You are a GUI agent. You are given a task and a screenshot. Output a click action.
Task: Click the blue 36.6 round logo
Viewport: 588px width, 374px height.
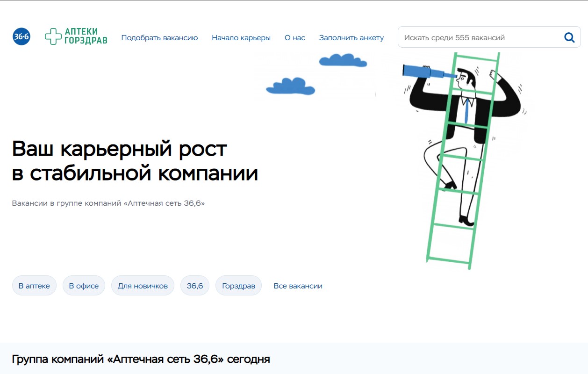(22, 36)
